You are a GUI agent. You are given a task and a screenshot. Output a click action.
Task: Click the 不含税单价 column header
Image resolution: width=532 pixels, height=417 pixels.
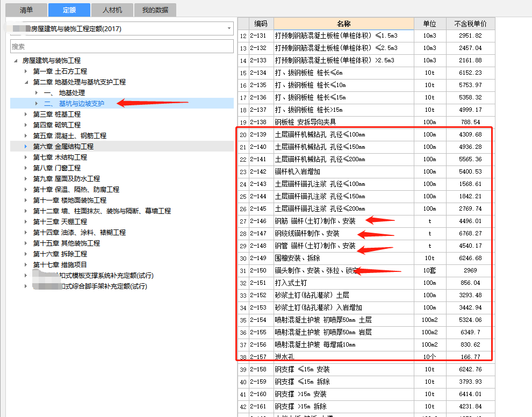[x=471, y=24]
